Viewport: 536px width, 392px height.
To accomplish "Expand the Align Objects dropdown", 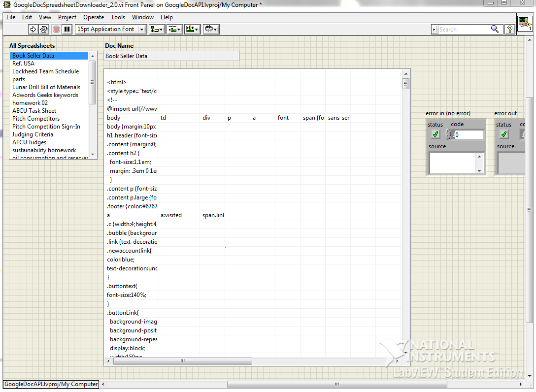I will tap(157, 29).
